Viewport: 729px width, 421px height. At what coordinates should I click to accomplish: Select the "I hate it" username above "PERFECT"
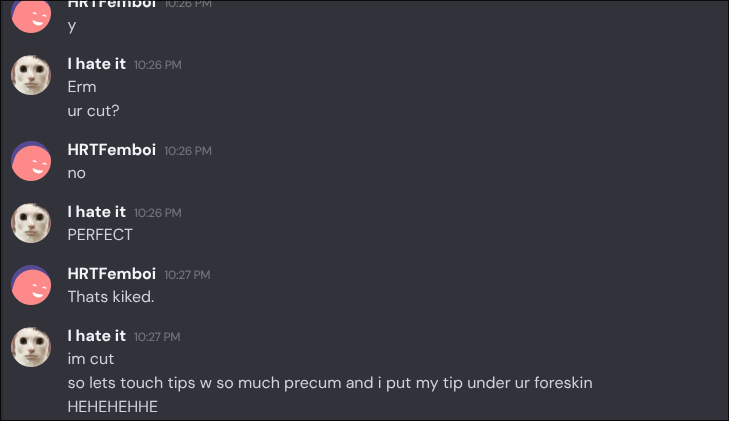coord(96,212)
